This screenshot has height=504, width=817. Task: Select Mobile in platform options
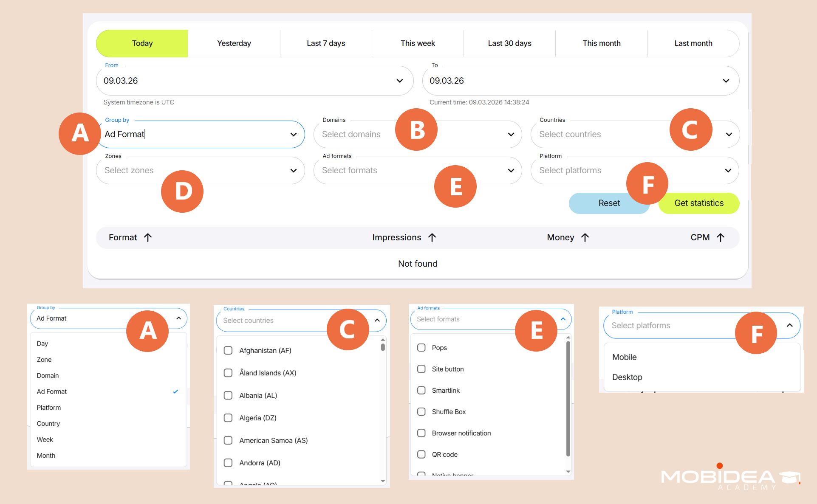click(625, 357)
